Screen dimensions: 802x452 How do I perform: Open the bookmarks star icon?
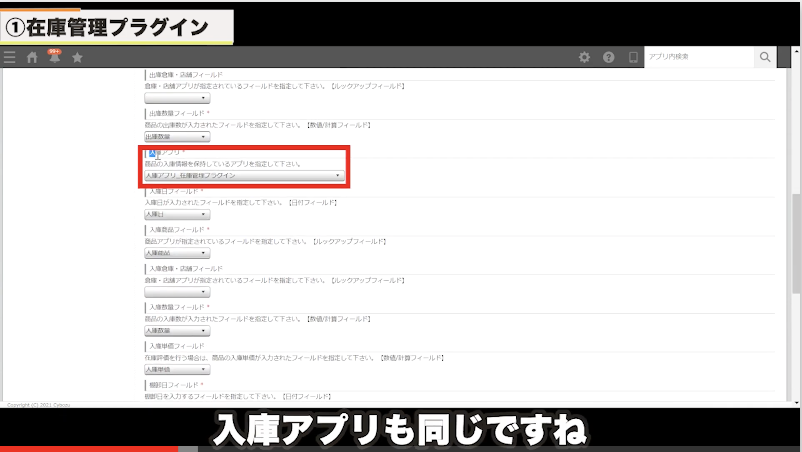(x=77, y=58)
